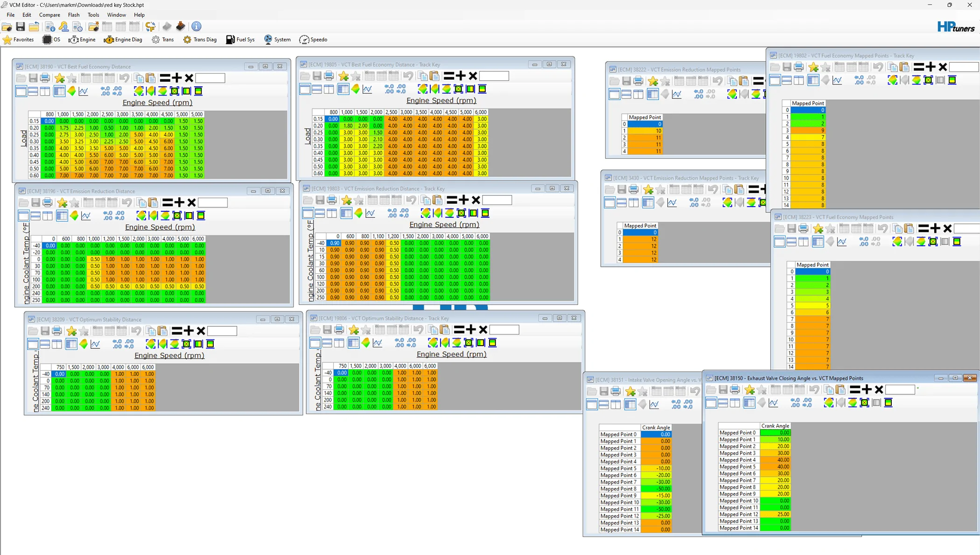Select all cells icon in 38150 Exhaust window

[x=864, y=402]
